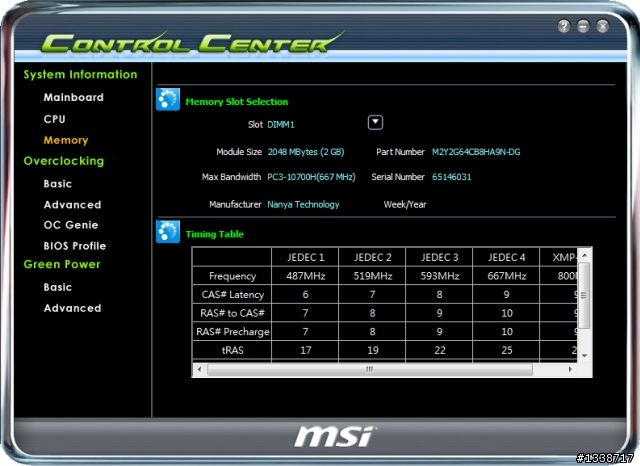Click the tRAS value 22
Screen dimensions: 640x466
(x=439, y=350)
